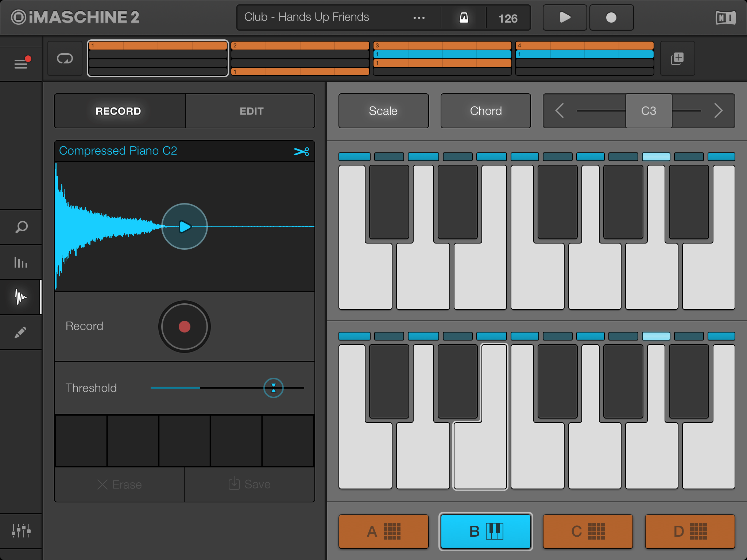Select scene 3 in the arranger

pos(442,58)
